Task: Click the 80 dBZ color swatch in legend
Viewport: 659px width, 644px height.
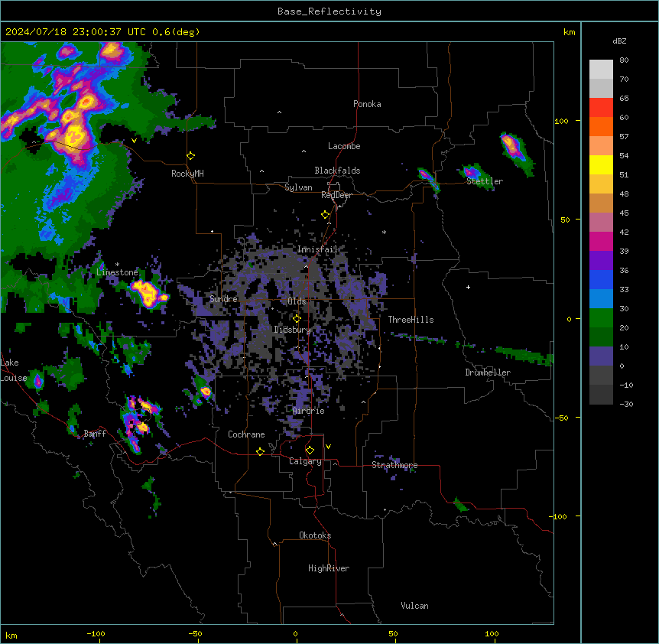Action: (601, 70)
